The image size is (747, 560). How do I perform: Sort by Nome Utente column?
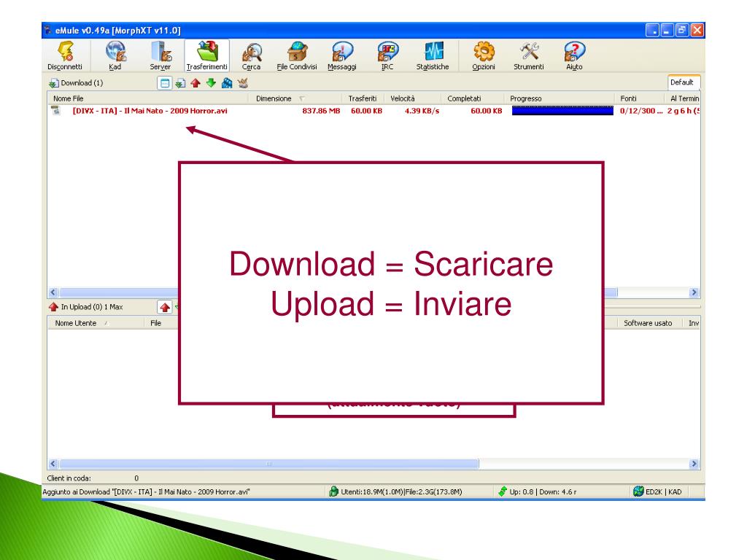pos(97,323)
